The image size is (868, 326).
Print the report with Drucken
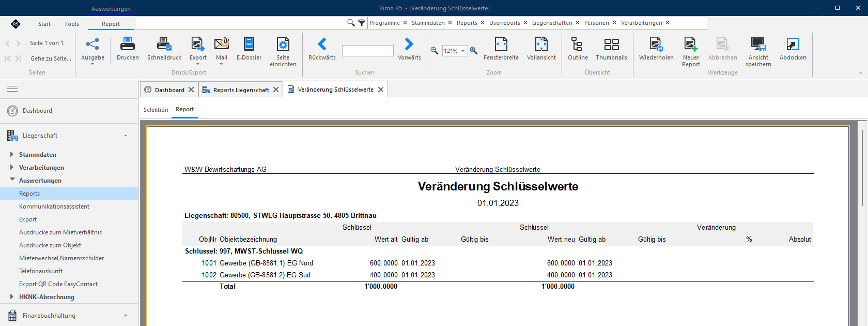[x=128, y=49]
